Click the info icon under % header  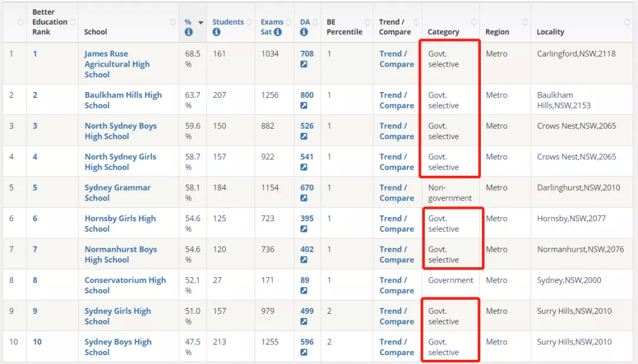pyautogui.click(x=188, y=32)
